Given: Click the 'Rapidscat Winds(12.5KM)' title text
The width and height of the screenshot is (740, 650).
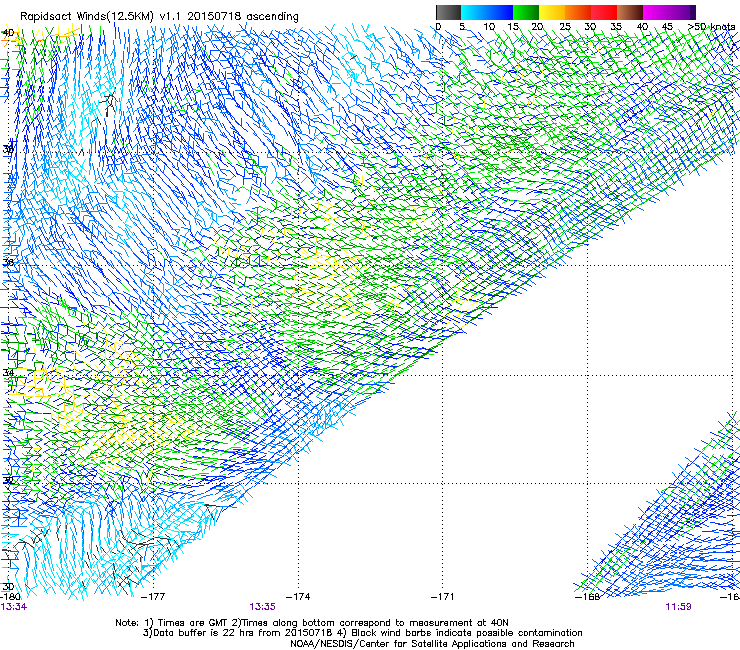Looking at the screenshot, I should pos(87,17).
